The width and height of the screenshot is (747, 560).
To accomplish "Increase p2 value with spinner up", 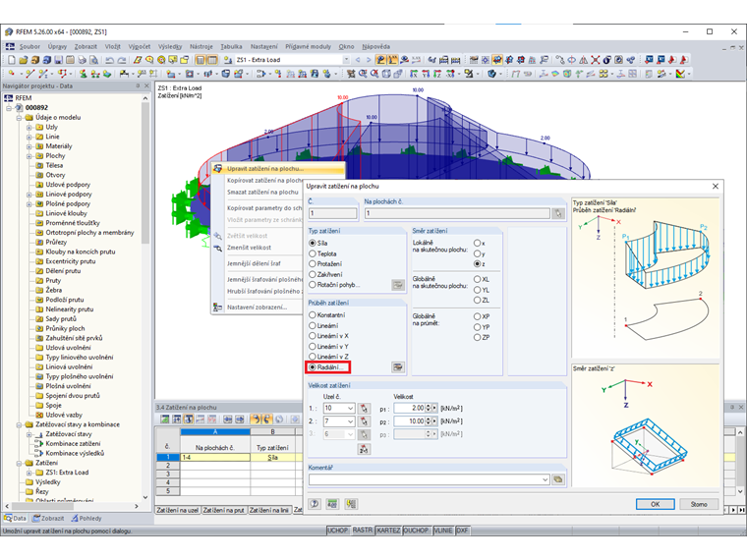I will (x=428, y=420).
